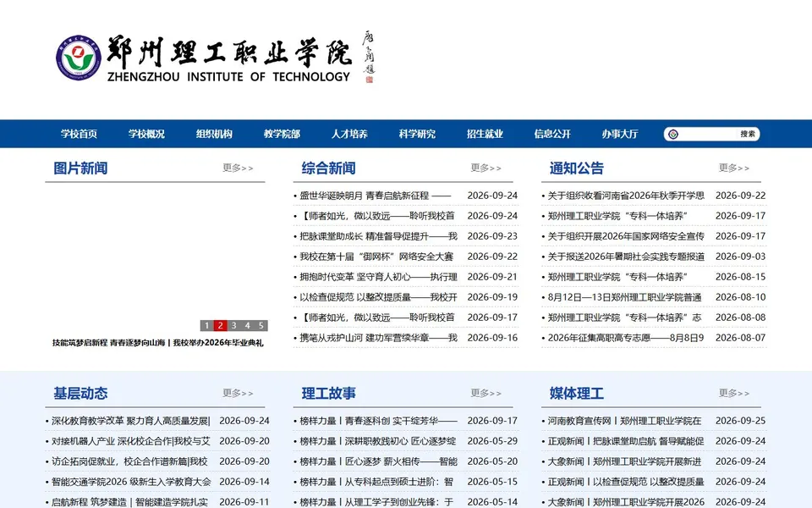The height and width of the screenshot is (508, 812).
Task: Open 榜样力量丨从专科起点到硕士进阶
Action: [376, 482]
